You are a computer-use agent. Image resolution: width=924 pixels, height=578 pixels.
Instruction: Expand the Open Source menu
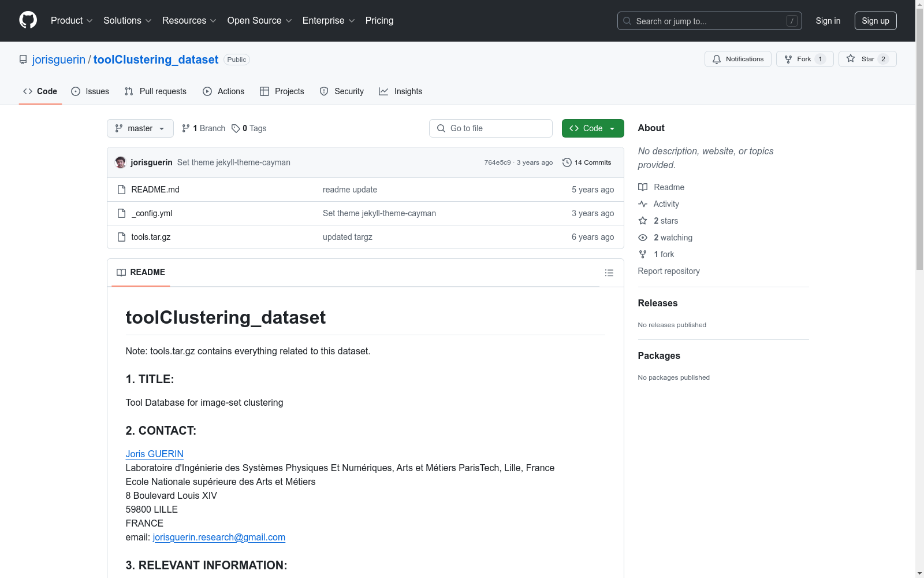click(x=260, y=21)
